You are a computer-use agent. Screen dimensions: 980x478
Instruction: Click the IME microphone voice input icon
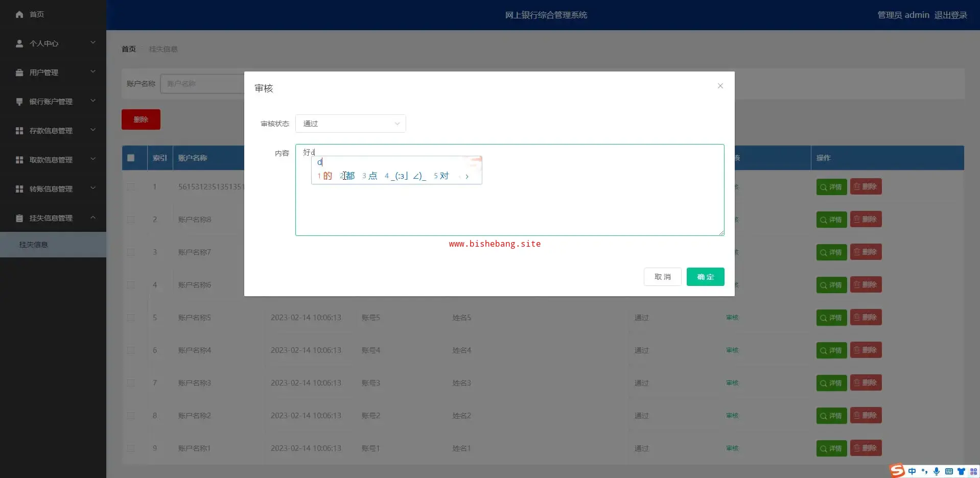click(937, 471)
